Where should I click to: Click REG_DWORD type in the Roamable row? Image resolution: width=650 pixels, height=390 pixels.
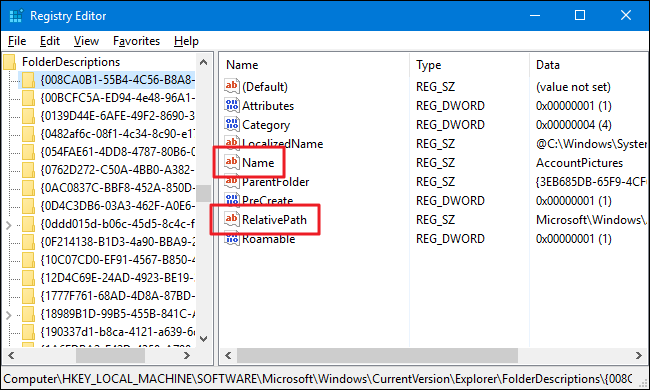pyautogui.click(x=450, y=239)
